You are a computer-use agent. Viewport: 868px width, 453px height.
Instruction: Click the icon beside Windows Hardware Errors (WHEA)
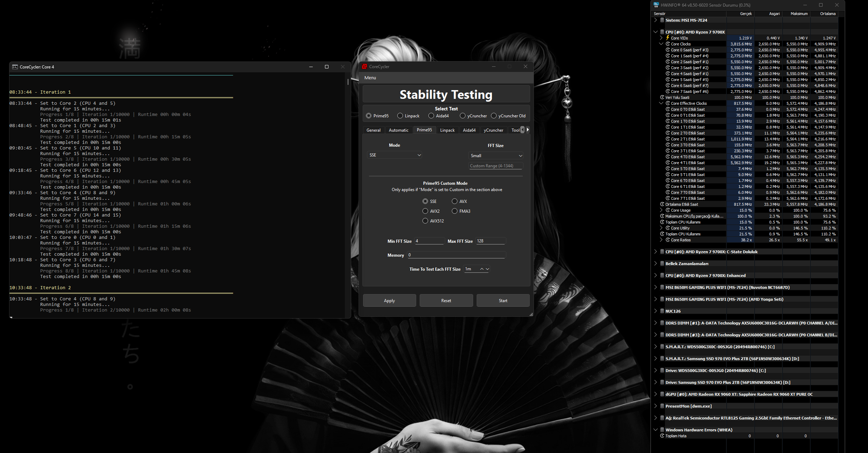point(662,430)
